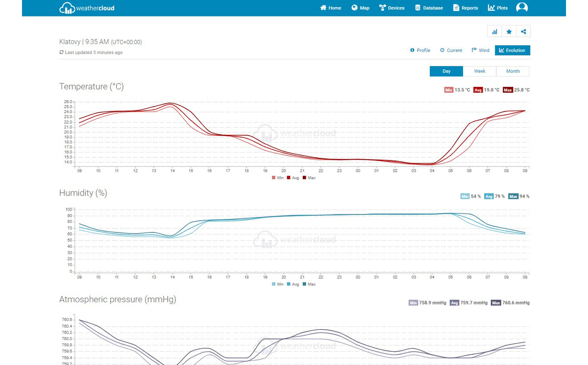Switch to the Current conditions tab
Screen dimensions: 588x365
pos(451,50)
